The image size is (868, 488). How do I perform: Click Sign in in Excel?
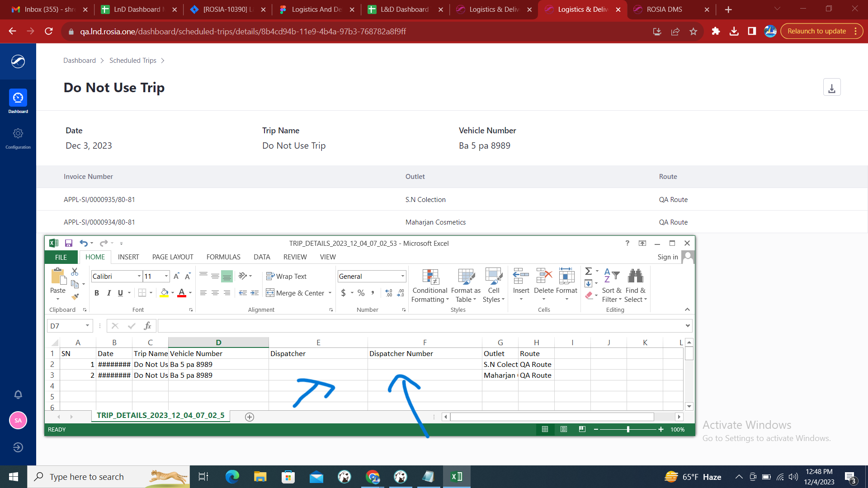(x=668, y=257)
